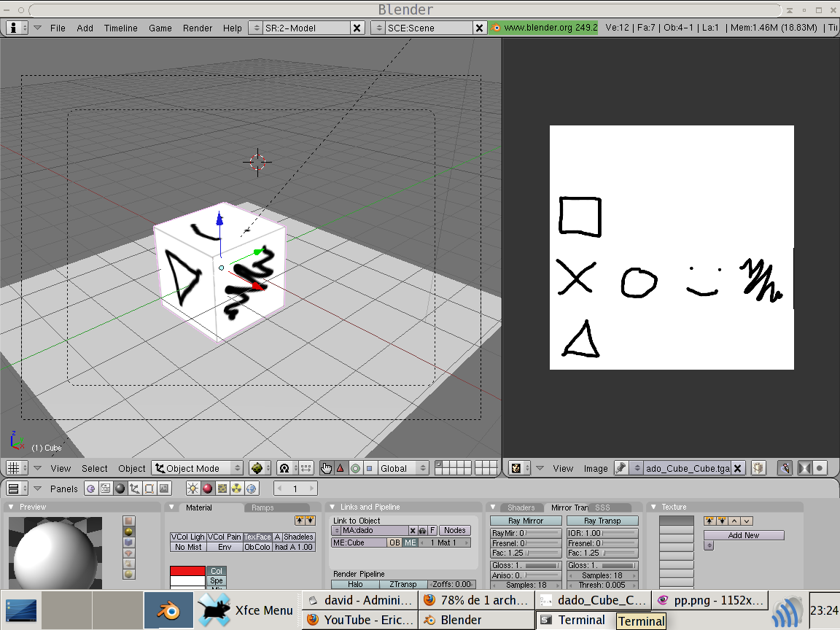
Task: Click the red Col color swatch
Action: (x=187, y=571)
